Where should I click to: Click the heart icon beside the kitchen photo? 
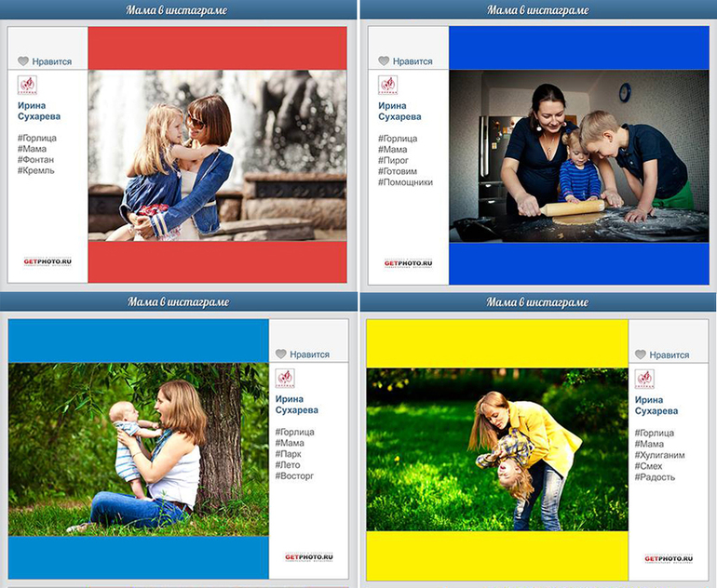(x=384, y=61)
